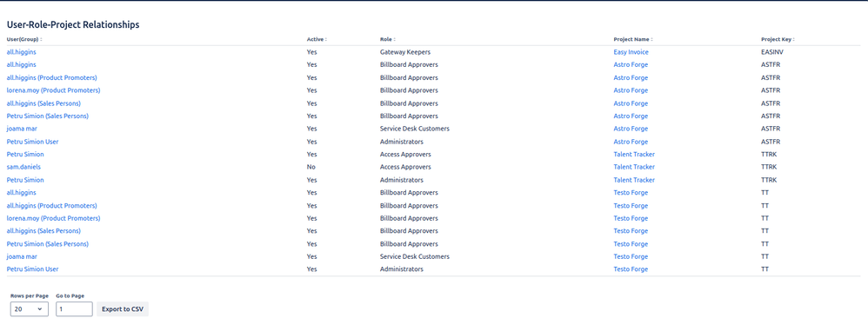Screen dimensions: 868x325
Task: Click the Export to CSV button
Action: point(123,309)
